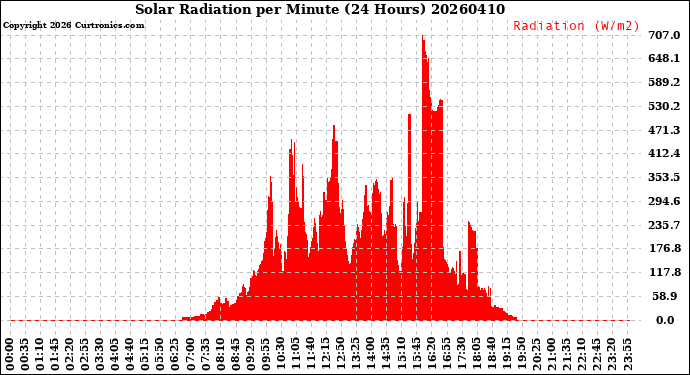This screenshot has height=375, width=690.
Task: Select the 58.9 y-axis value
Action: pyautogui.click(x=665, y=296)
